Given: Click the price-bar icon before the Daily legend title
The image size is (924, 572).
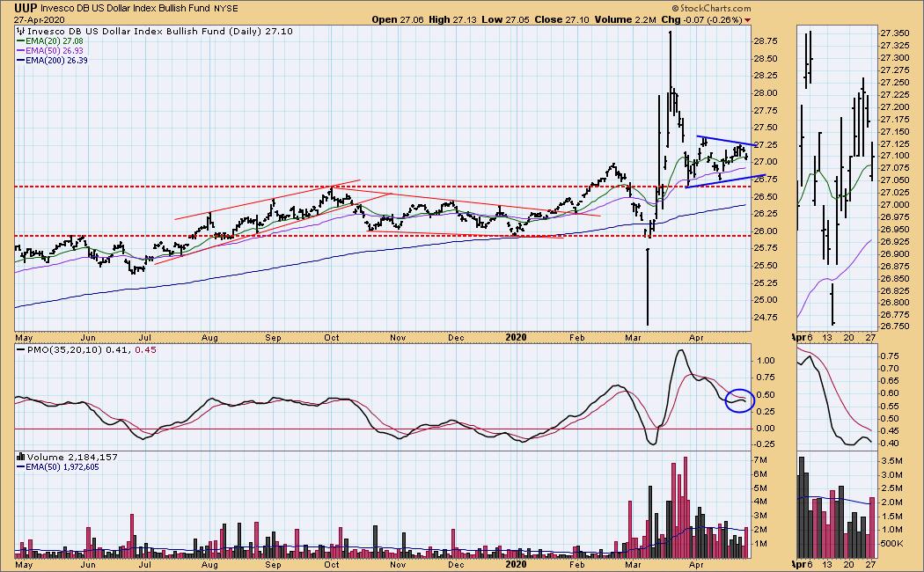Looking at the screenshot, I should click(20, 31).
